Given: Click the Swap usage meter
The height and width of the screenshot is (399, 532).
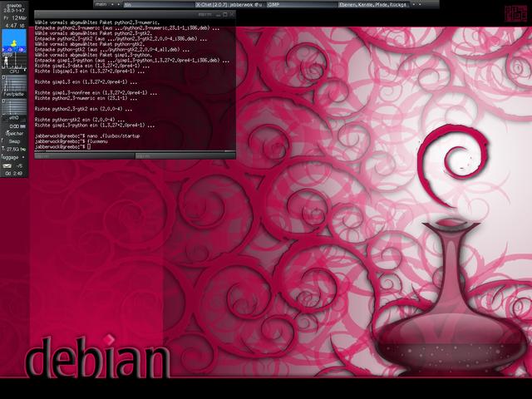Looking at the screenshot, I should 13,140.
